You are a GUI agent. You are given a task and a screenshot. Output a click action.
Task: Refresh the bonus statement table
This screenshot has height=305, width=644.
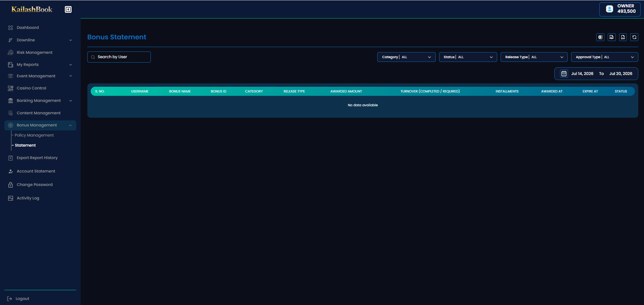click(x=634, y=37)
